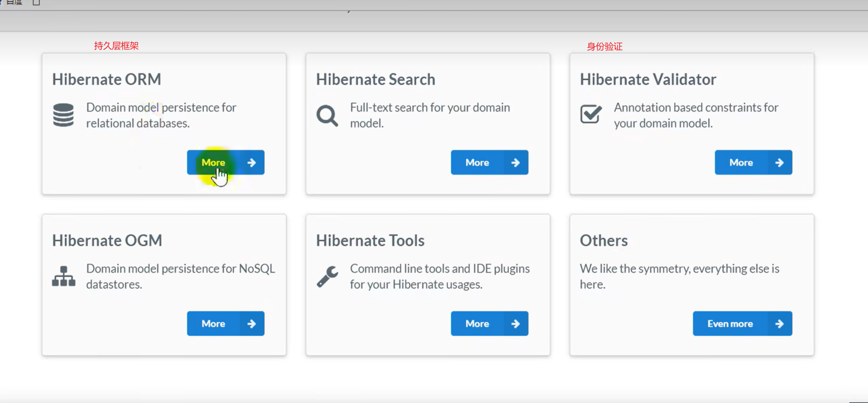Open More for Hibernate OGM
Image resolution: width=868 pixels, height=403 pixels.
point(226,323)
